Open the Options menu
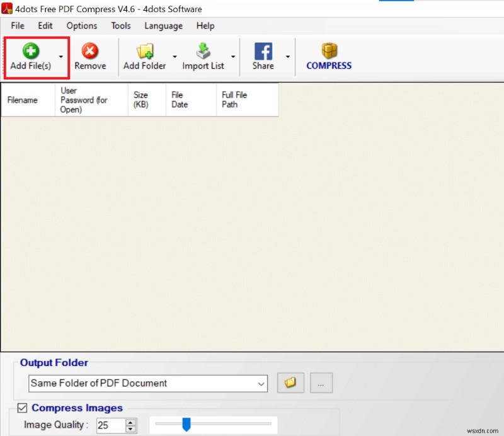Viewport: 504px width, 436px height. [81, 26]
